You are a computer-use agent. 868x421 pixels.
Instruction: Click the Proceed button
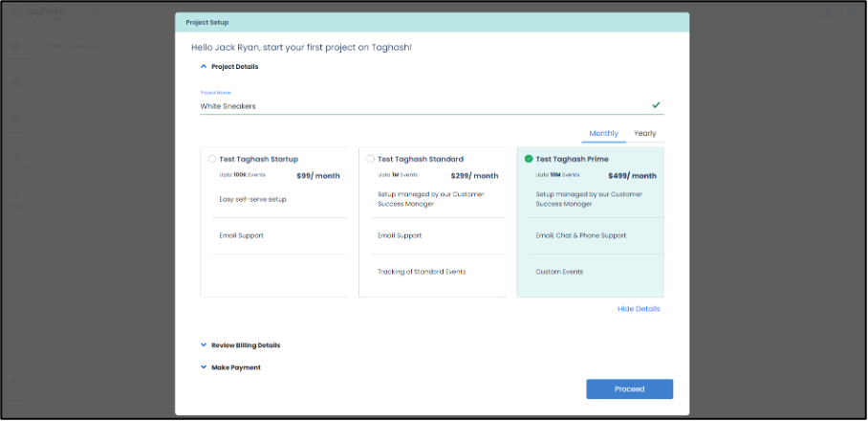(x=629, y=388)
